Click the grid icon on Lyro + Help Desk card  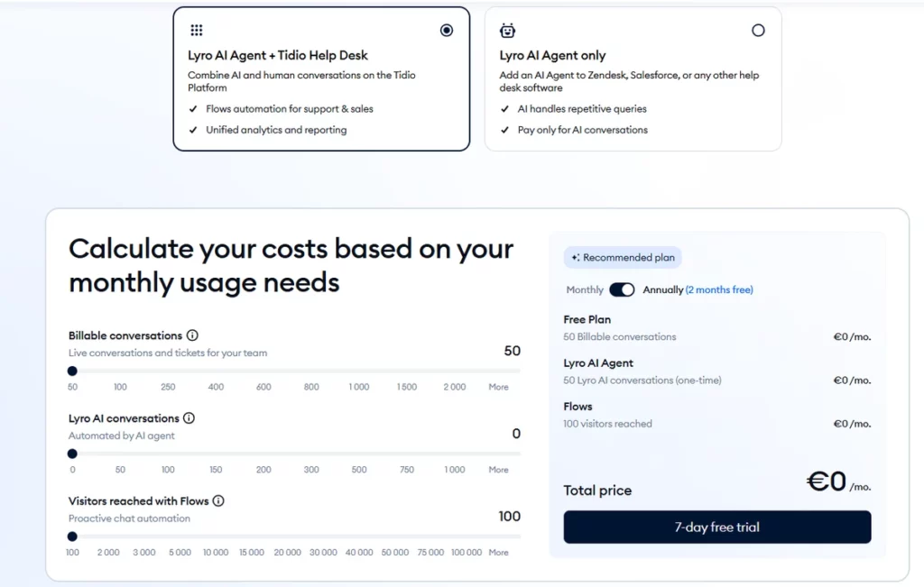click(x=196, y=30)
